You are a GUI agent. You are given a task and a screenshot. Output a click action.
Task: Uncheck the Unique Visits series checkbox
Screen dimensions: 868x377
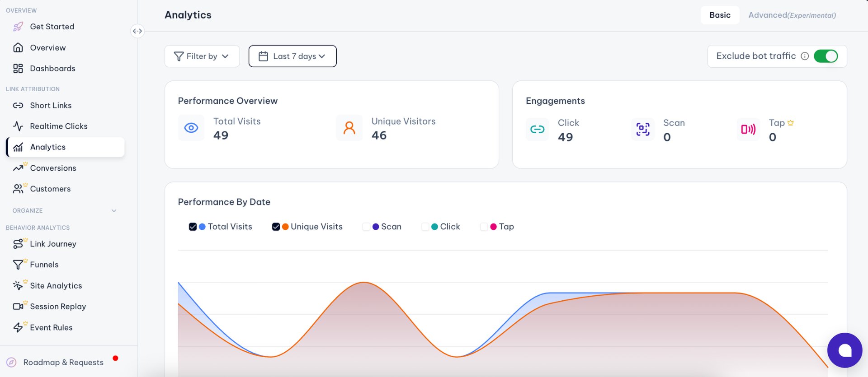pyautogui.click(x=276, y=227)
